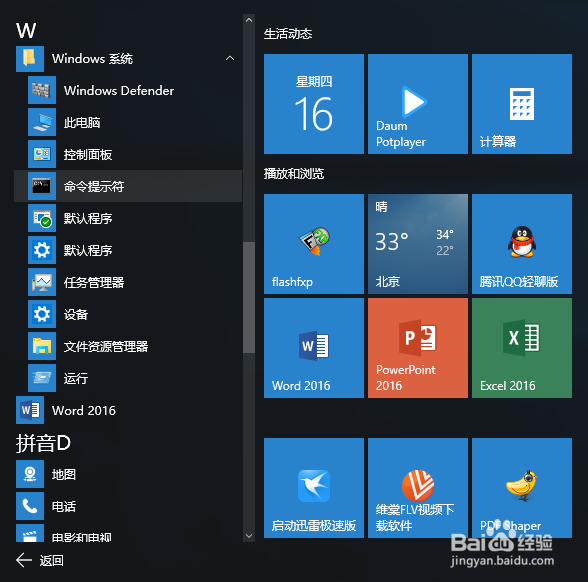Open Word 2016 tile

click(x=314, y=348)
